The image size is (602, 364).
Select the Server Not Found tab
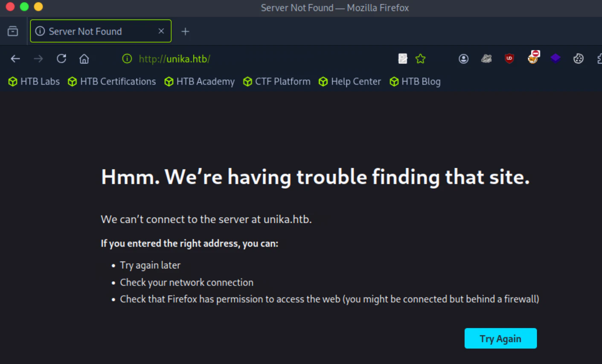click(x=101, y=31)
